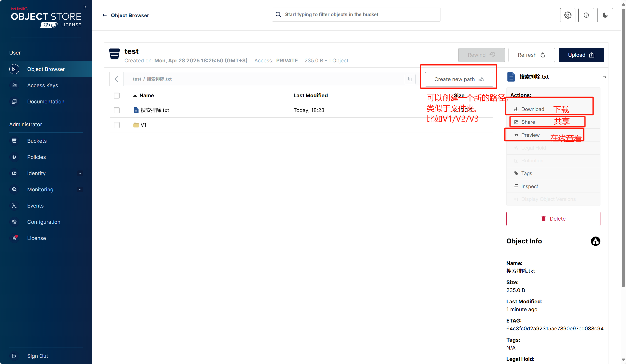626x364 pixels.
Task: Expand the Monitoring section
Action: click(80, 189)
